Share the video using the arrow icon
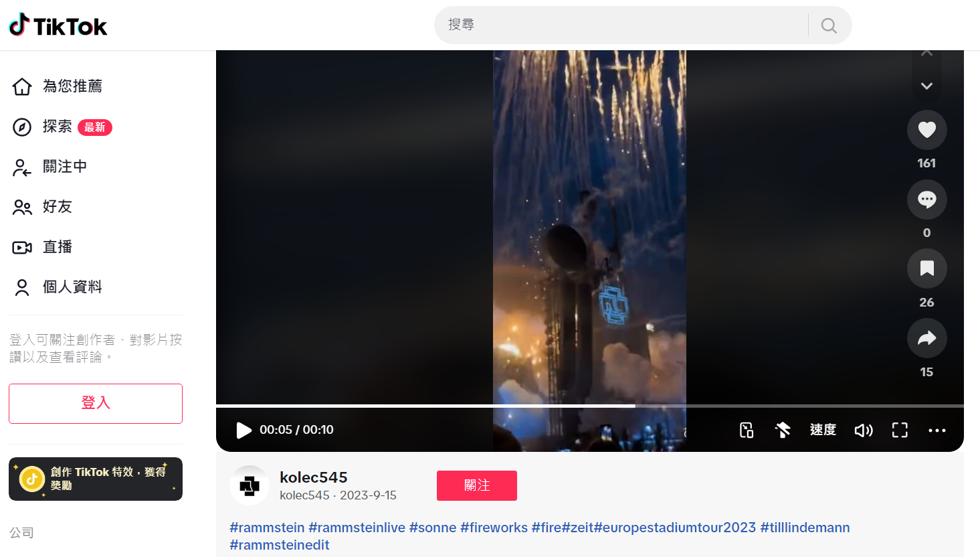980x557 pixels. click(x=926, y=338)
